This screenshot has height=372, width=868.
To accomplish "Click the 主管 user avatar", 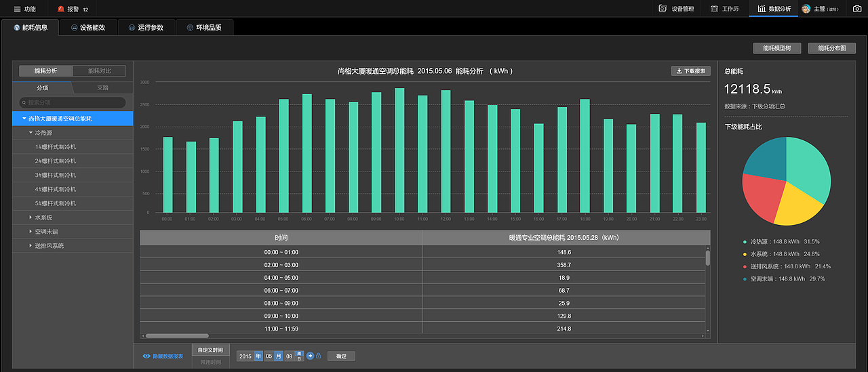I will pyautogui.click(x=806, y=9).
